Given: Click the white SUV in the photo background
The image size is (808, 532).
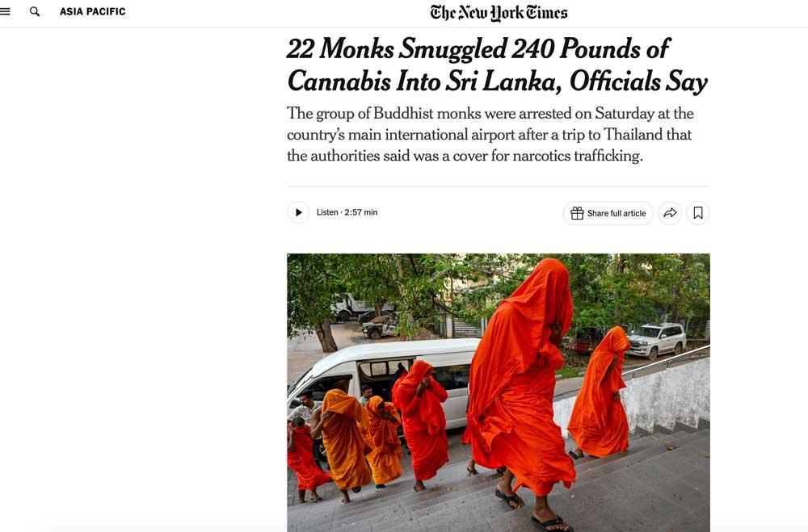Looking at the screenshot, I should (x=656, y=339).
